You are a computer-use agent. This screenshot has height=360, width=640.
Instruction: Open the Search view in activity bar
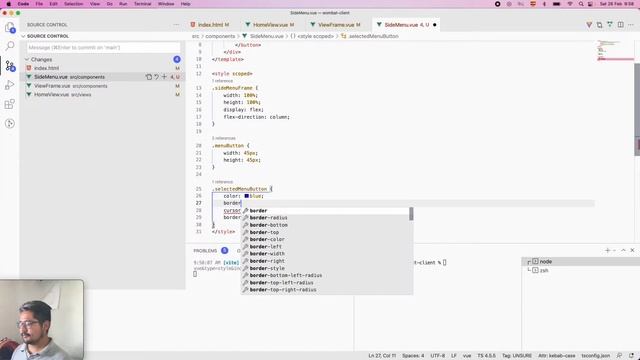[x=10, y=46]
